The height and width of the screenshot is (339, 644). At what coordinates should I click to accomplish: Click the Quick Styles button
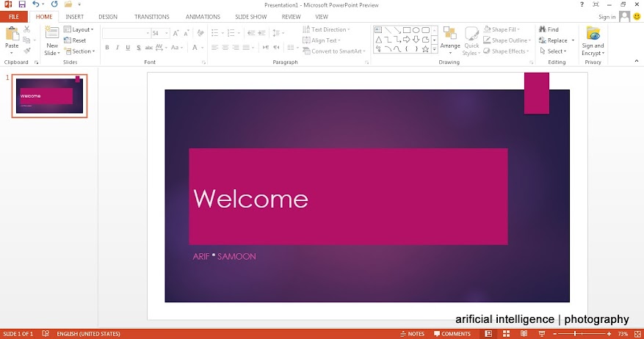click(471, 41)
